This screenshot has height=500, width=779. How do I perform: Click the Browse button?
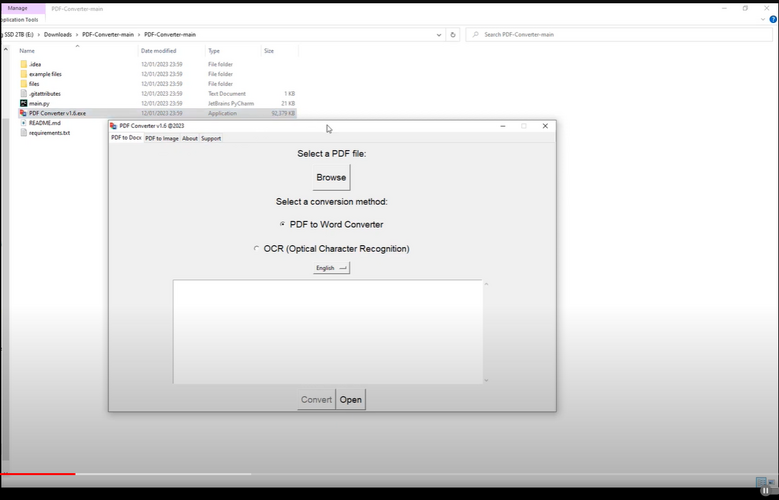coord(331,177)
